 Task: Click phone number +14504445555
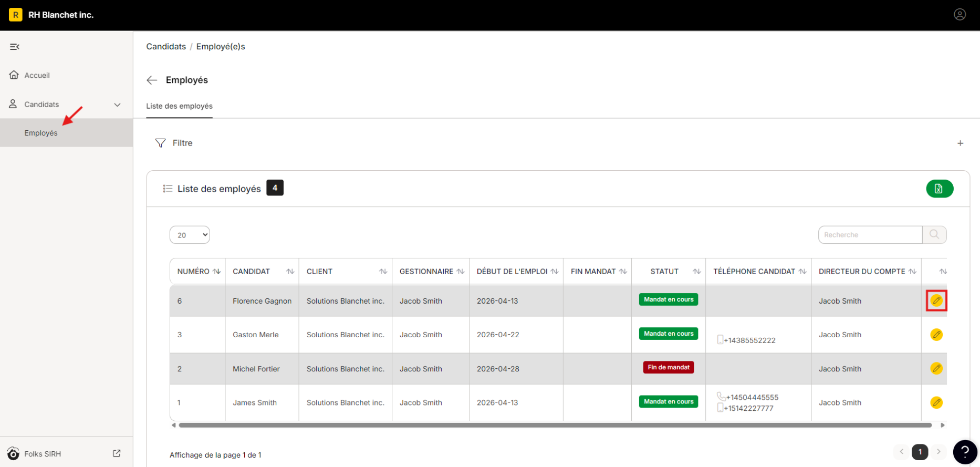click(752, 397)
